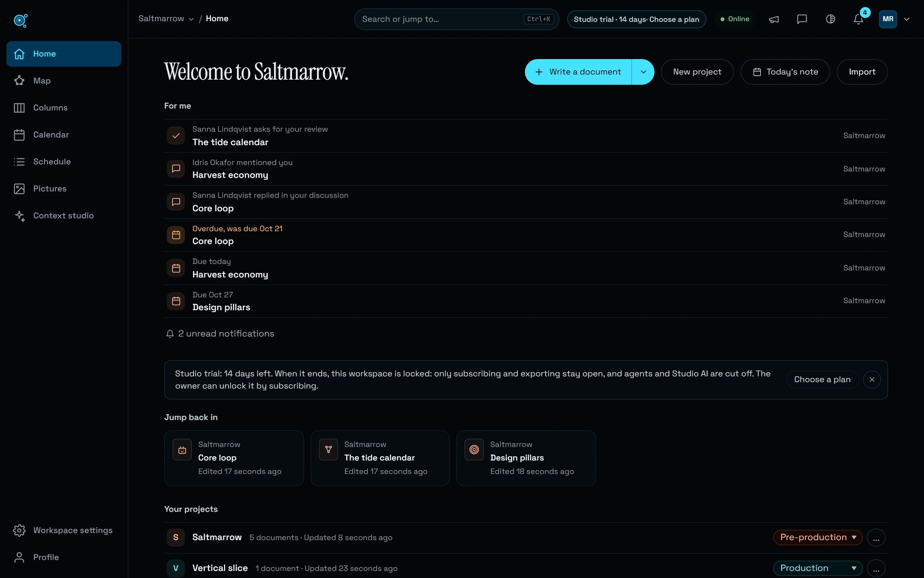Open The tide calendar jump-back card
Viewport: 924px width, 578px height.
point(380,458)
